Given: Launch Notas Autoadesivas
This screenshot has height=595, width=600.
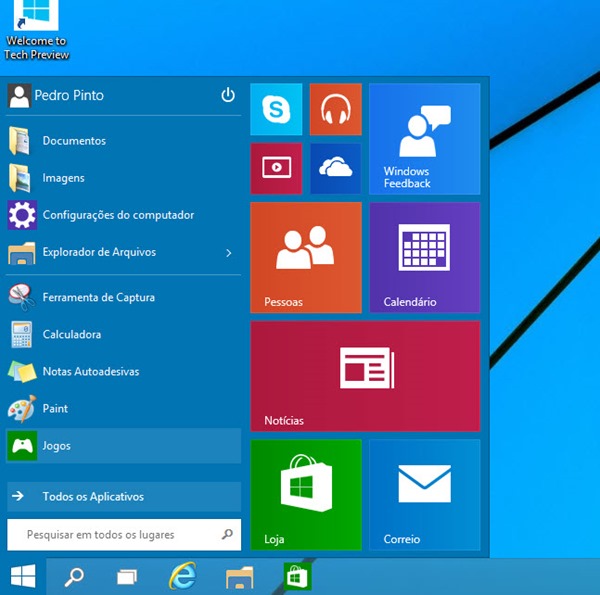Looking at the screenshot, I should click(x=124, y=372).
